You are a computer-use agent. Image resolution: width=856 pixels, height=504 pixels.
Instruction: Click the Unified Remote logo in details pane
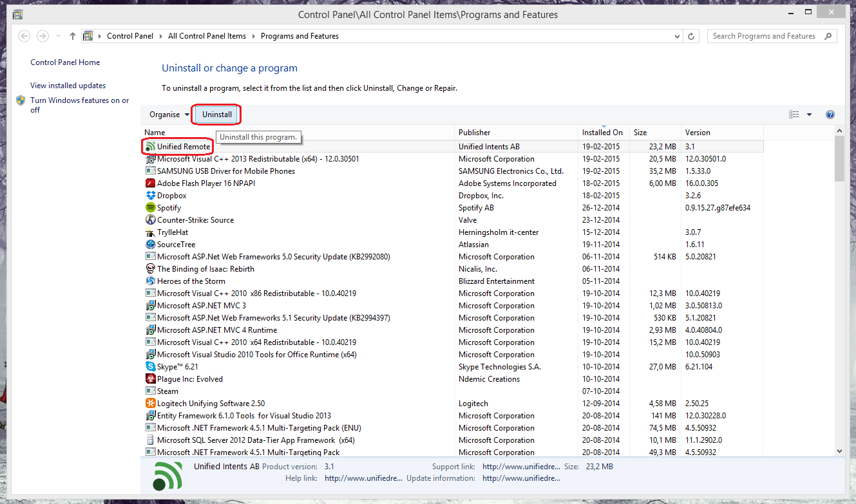point(167,476)
